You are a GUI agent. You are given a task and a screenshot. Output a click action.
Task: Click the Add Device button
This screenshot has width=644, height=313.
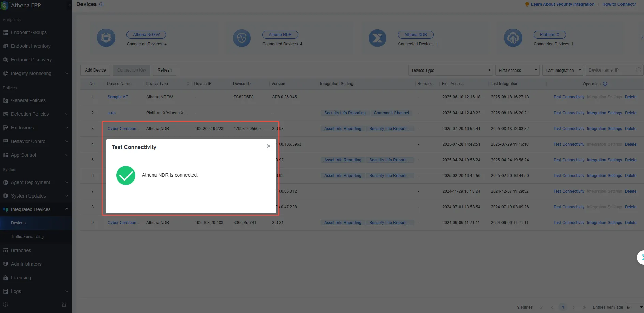point(95,70)
